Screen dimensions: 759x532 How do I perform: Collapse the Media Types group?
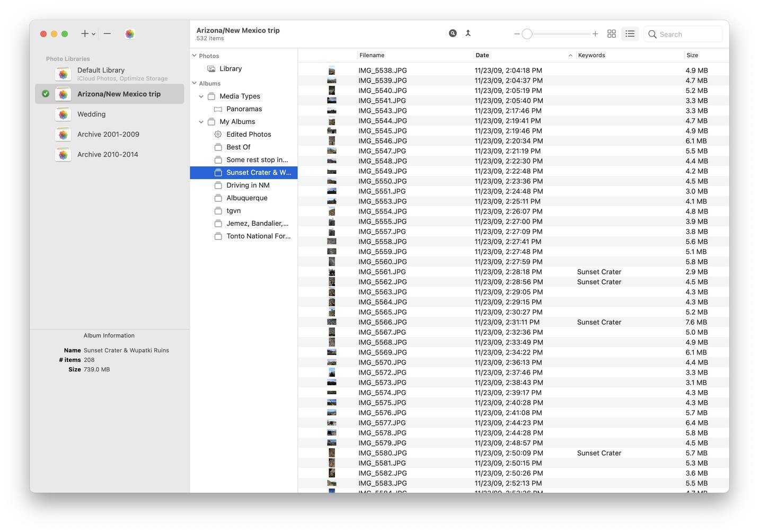click(x=201, y=96)
